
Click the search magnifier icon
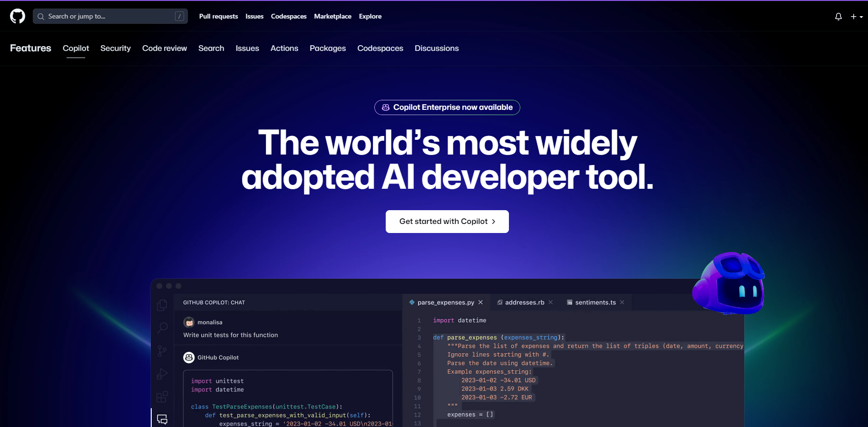(x=41, y=17)
